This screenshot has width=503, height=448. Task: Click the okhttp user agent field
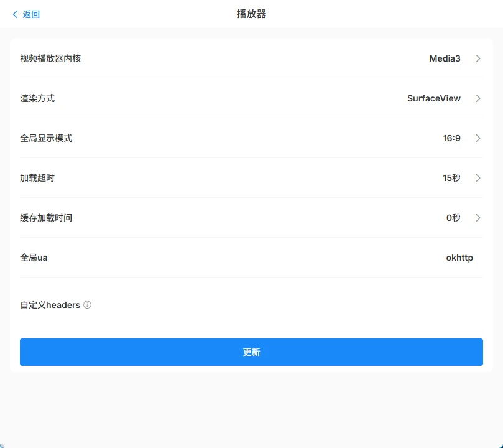point(459,258)
